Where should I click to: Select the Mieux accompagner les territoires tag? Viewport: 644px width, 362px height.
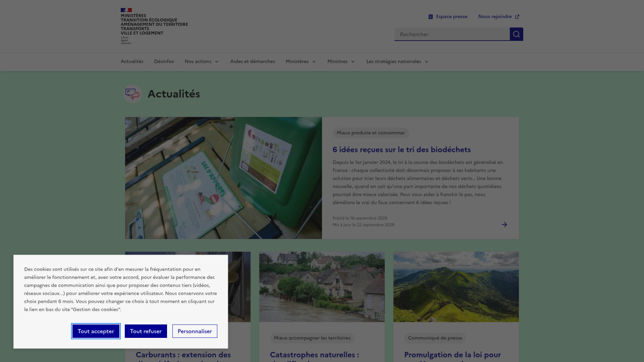point(312,338)
